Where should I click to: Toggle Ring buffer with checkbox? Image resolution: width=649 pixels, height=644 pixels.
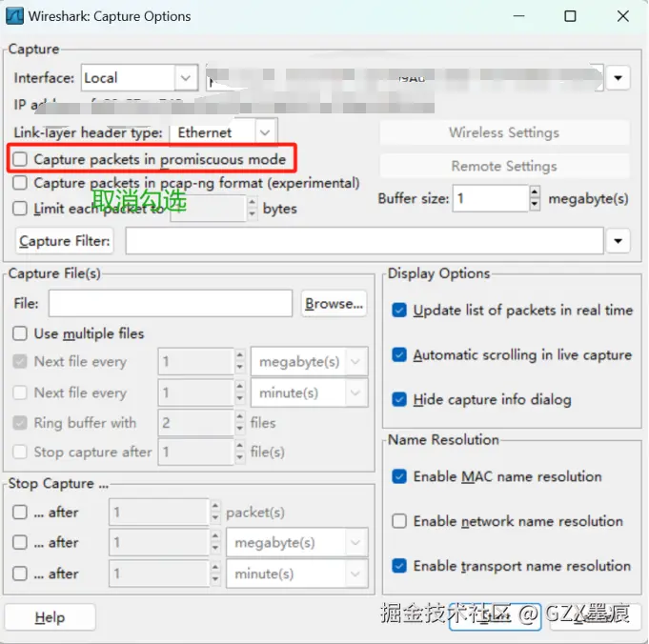(x=20, y=423)
